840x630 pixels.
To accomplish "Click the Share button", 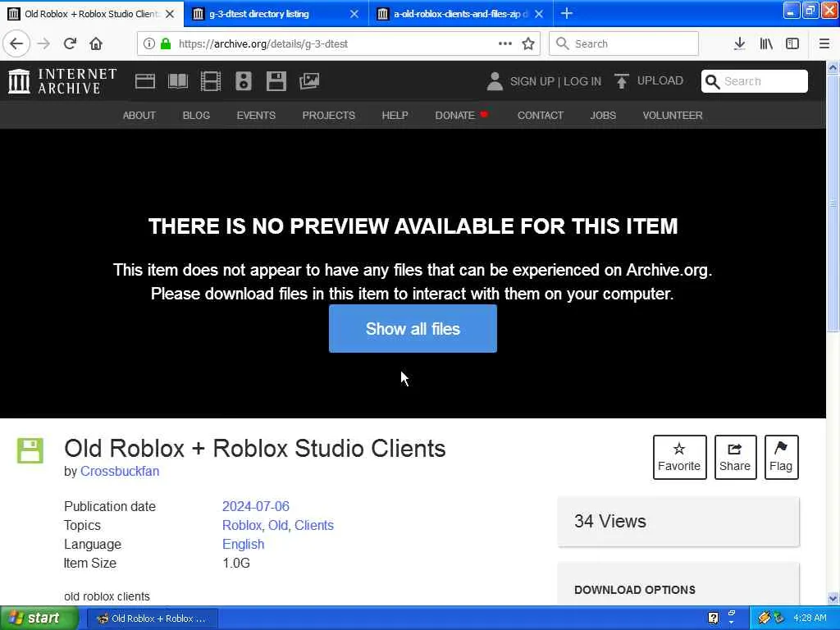I will click(x=735, y=457).
